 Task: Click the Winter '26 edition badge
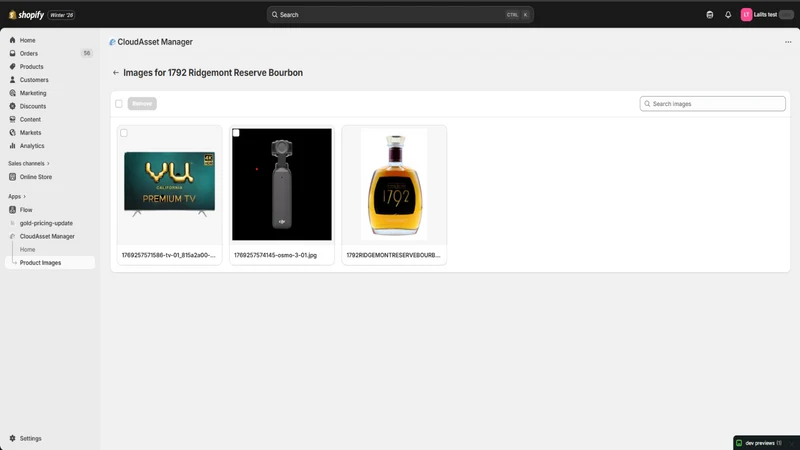(62, 15)
